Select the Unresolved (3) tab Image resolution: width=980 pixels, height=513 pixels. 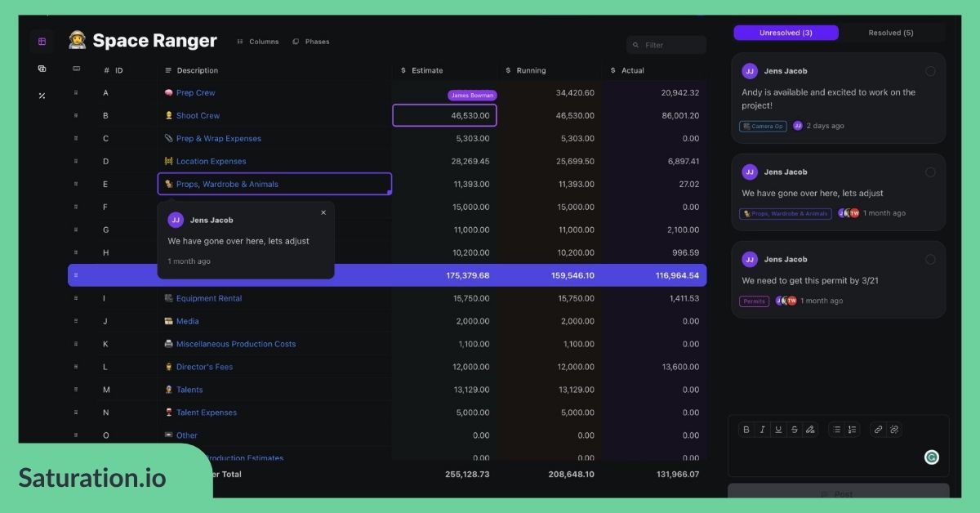[x=786, y=33]
